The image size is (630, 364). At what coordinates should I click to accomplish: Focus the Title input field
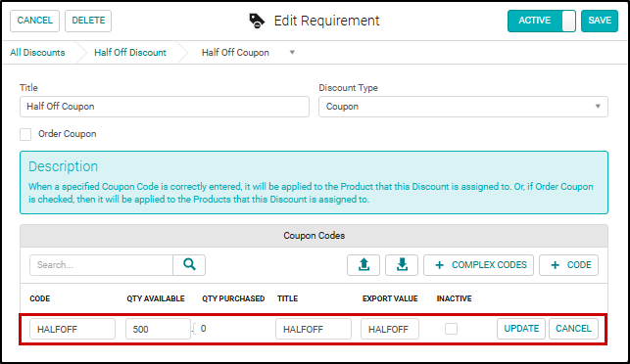point(165,107)
